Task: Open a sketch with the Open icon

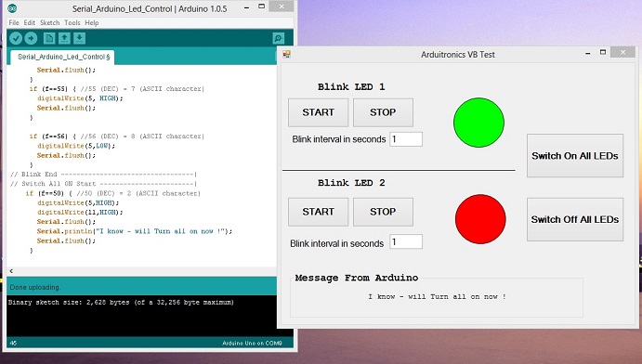Action: click(x=64, y=38)
